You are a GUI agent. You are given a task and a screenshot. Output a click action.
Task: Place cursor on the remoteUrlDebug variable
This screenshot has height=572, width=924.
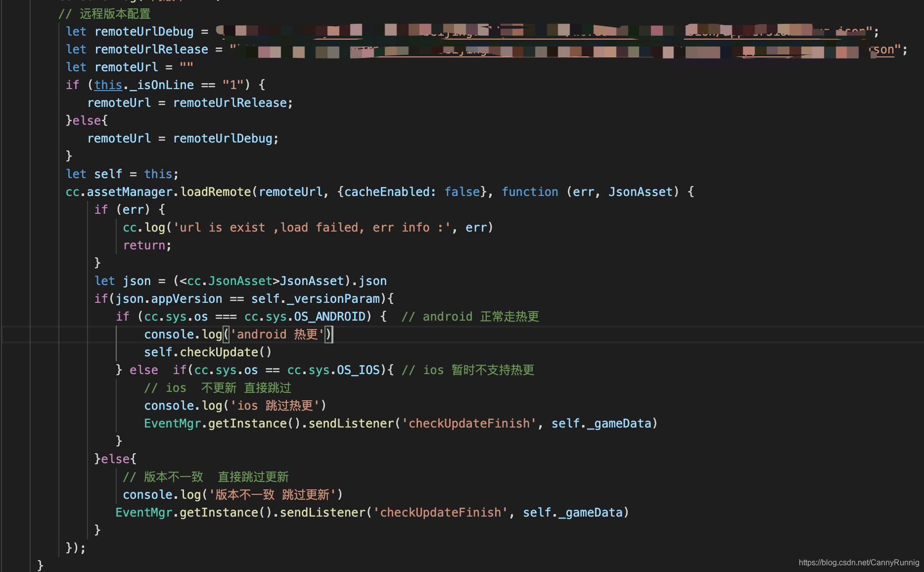coord(144,31)
